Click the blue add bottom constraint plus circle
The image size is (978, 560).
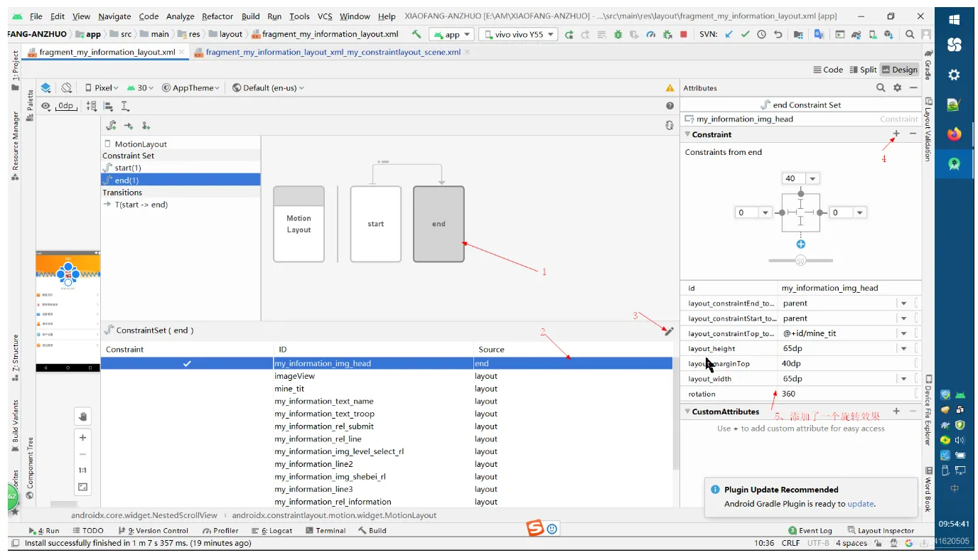click(801, 244)
